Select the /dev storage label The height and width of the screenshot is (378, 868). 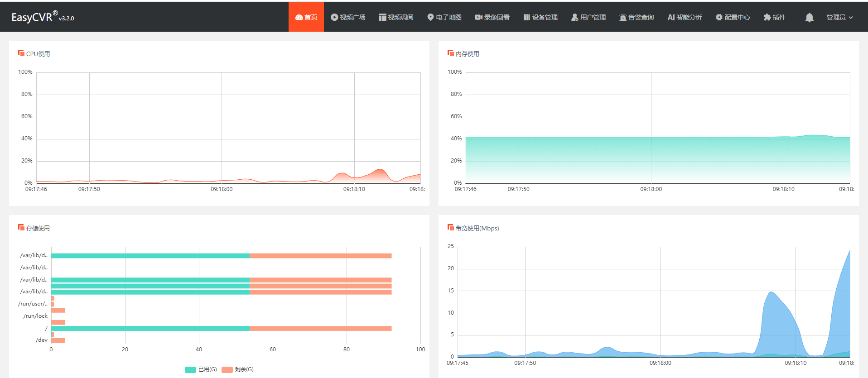(x=42, y=340)
